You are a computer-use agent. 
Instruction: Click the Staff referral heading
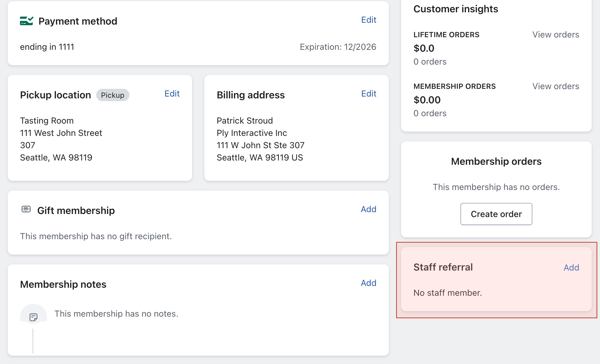tap(443, 267)
